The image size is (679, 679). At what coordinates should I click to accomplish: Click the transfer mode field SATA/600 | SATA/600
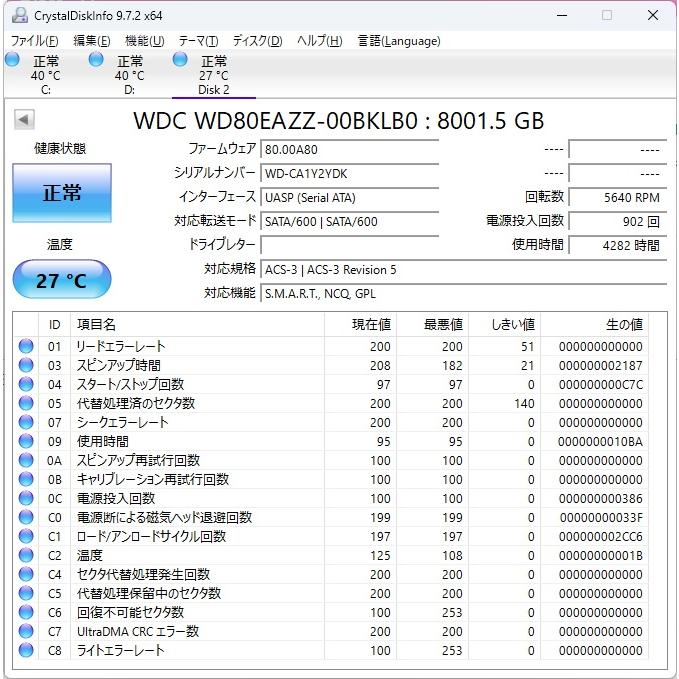coord(349,222)
